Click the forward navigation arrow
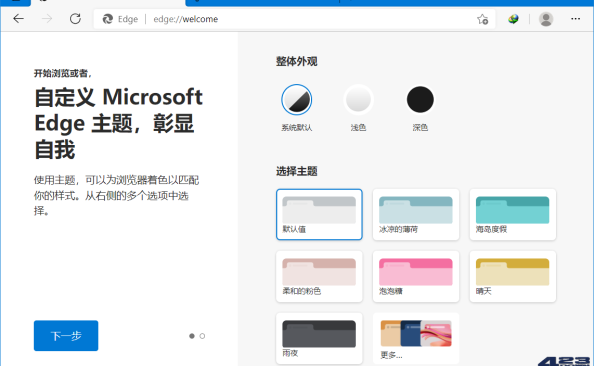The image size is (594, 366). point(47,19)
